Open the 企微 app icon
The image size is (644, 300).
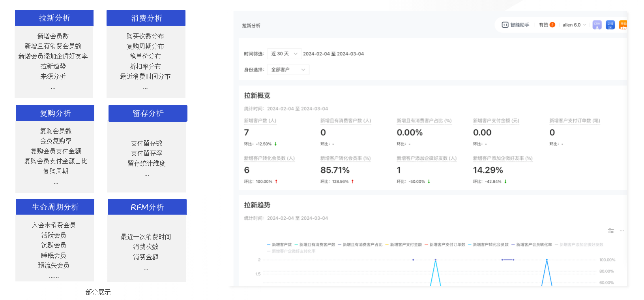click(610, 25)
